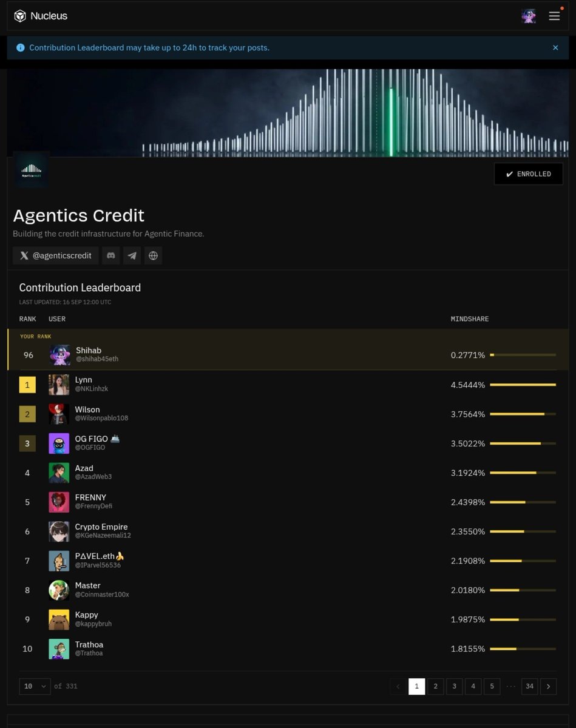Click the name Trathoa

tap(89, 644)
